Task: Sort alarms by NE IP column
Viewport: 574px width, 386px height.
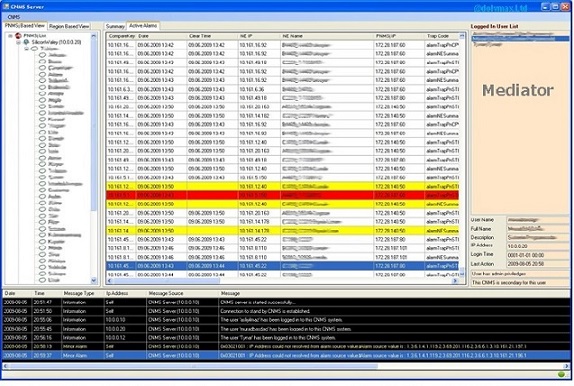Action: [259, 36]
